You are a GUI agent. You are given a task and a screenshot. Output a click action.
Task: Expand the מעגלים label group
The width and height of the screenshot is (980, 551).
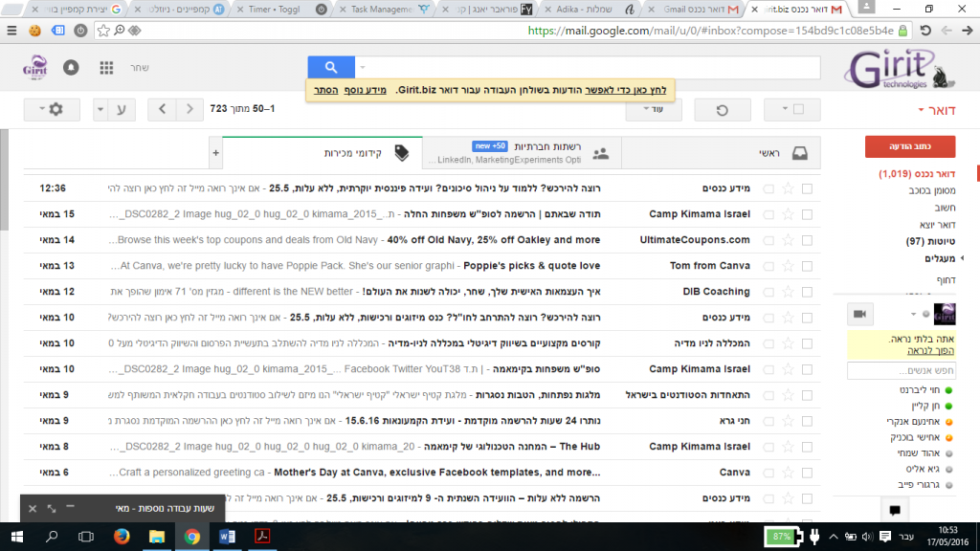tap(962, 258)
